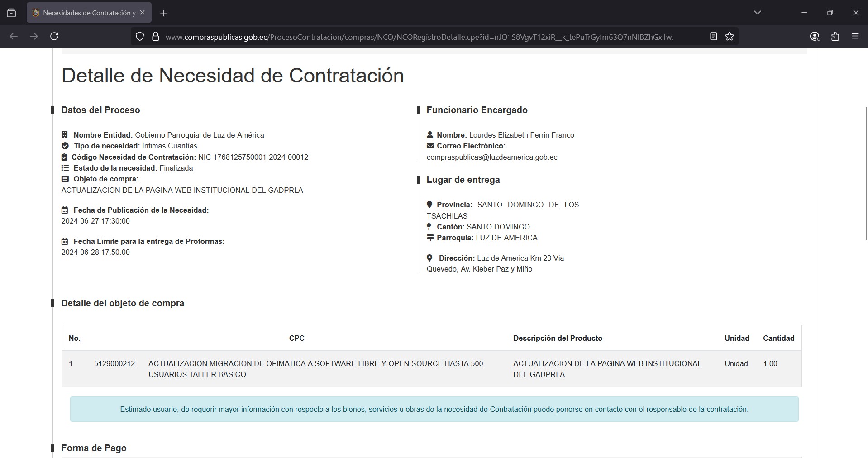This screenshot has width=868, height=458.
Task: Click deadline date 2024-06-28 17:50:00
Action: tap(95, 252)
